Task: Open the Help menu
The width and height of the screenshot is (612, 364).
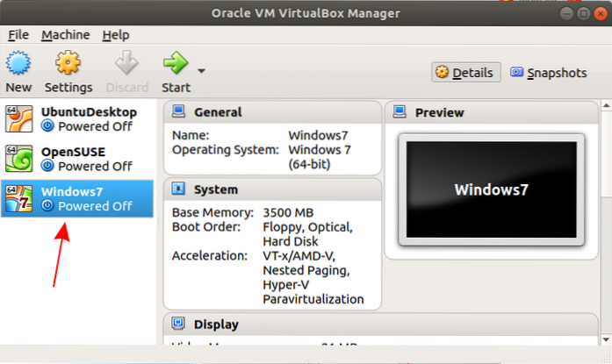Action: click(x=115, y=35)
